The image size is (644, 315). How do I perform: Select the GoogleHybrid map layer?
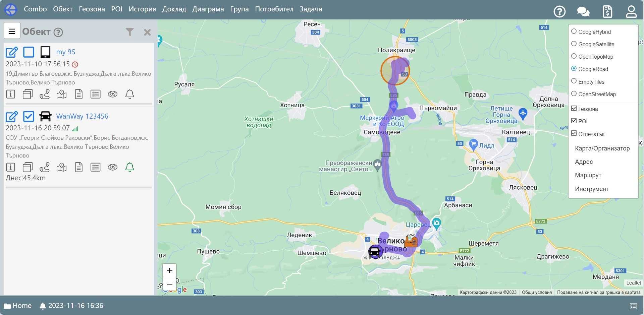574,31
